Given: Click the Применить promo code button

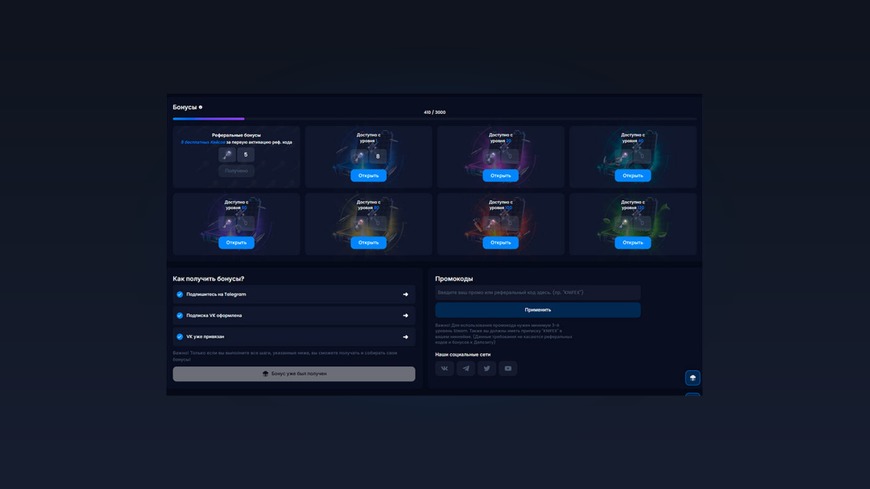Looking at the screenshot, I should 538,310.
